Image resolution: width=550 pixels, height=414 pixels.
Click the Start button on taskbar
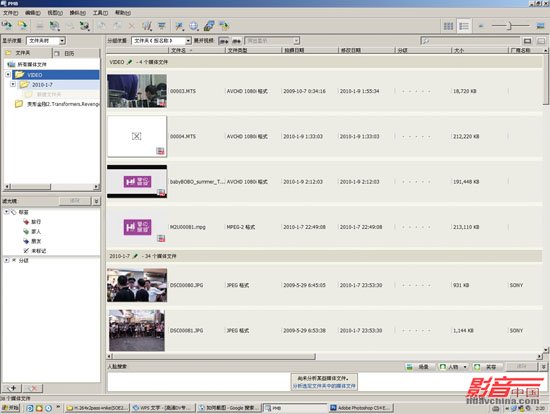(11, 408)
